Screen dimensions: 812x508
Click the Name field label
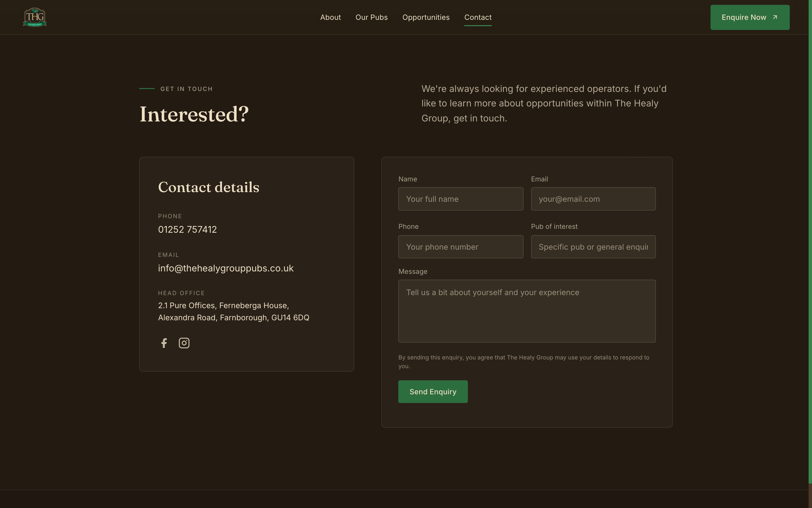(x=408, y=179)
